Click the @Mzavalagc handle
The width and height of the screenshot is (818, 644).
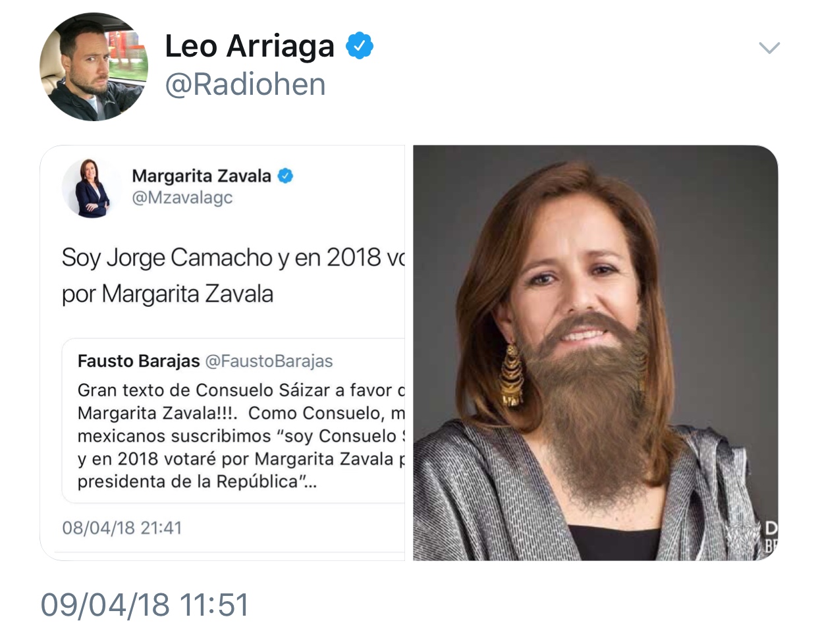(182, 198)
